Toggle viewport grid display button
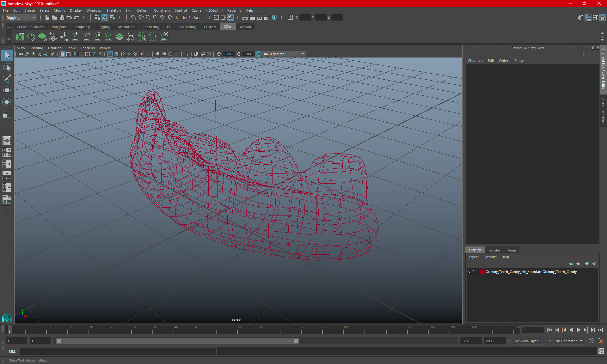The image size is (607, 364). [x=62, y=54]
